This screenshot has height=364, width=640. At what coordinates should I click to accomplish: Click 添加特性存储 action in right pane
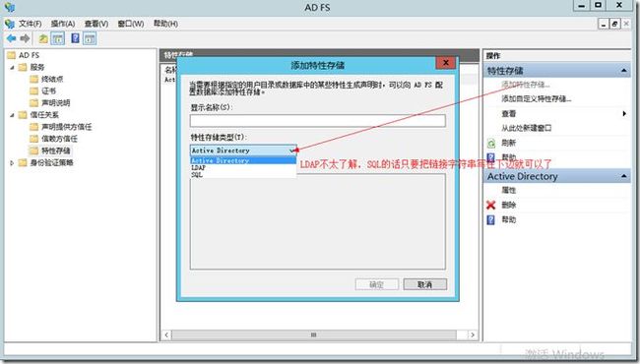(526, 85)
